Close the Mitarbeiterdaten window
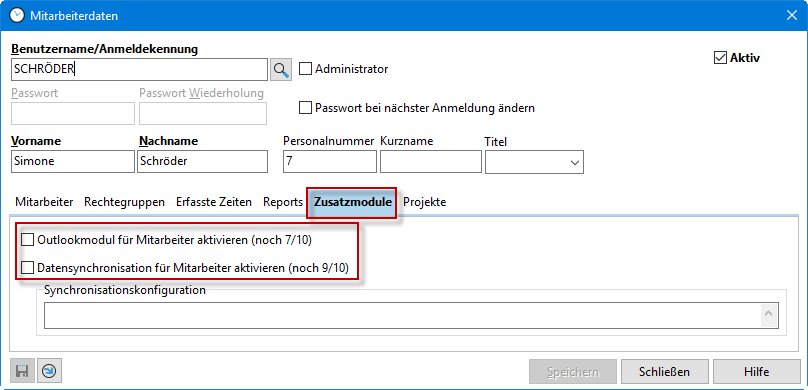The height and width of the screenshot is (390, 808). click(792, 15)
